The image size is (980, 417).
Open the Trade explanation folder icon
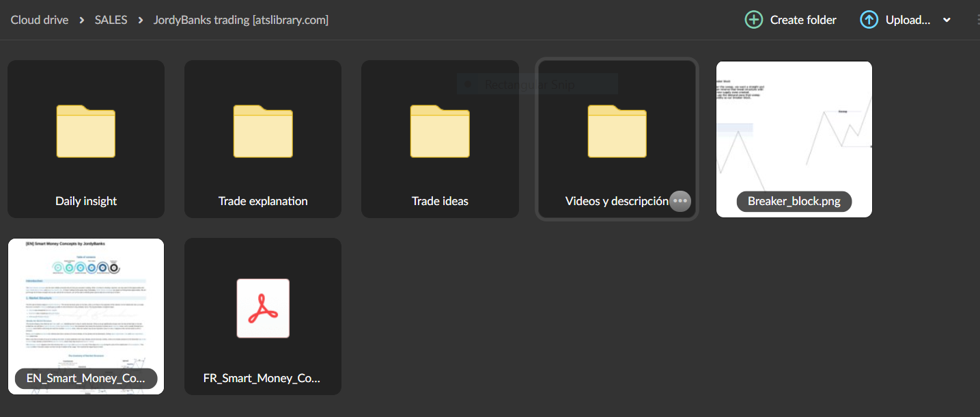[262, 131]
